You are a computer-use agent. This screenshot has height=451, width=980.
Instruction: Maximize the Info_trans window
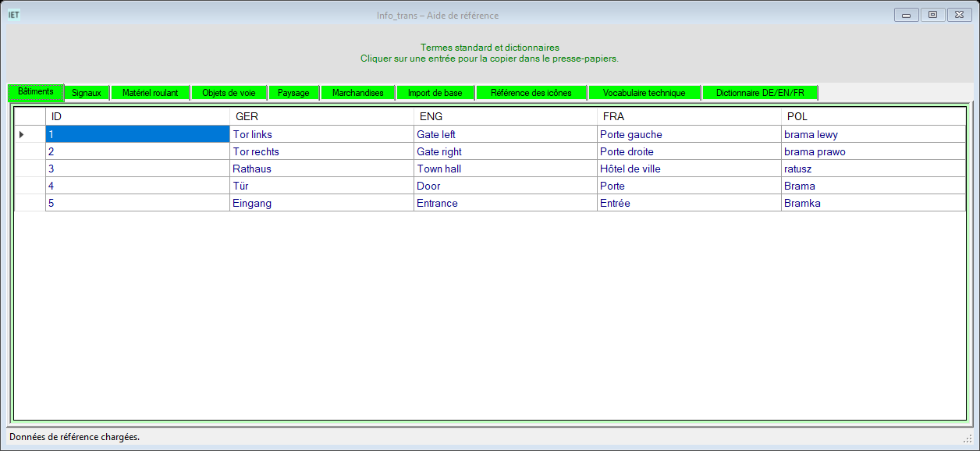tap(932, 14)
